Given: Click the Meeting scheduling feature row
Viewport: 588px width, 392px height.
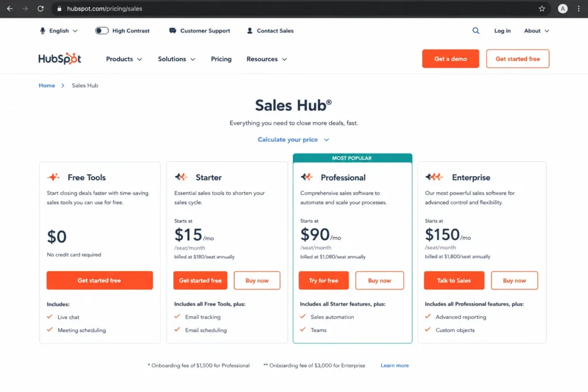Looking at the screenshot, I should point(76,330).
